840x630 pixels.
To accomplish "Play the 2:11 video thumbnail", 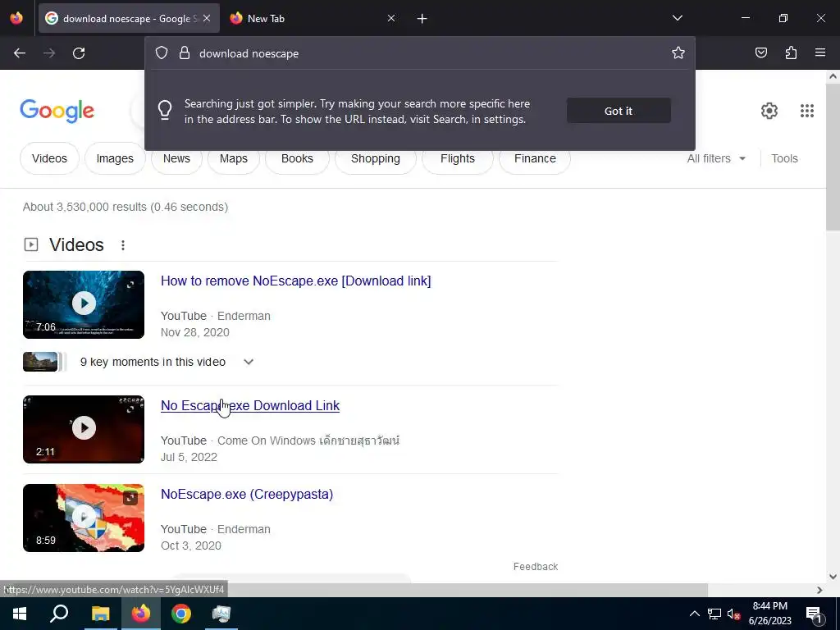I will [x=84, y=429].
